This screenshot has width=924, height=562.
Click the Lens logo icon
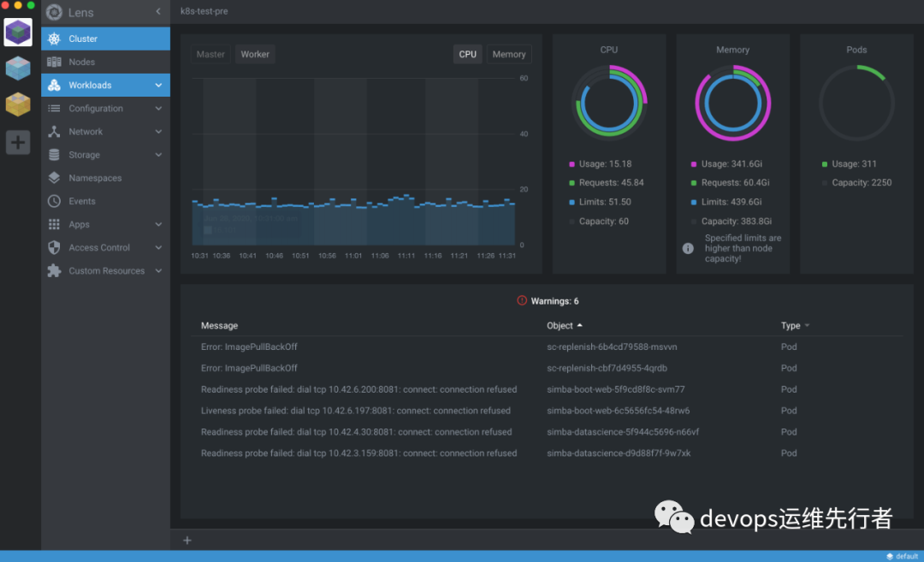(54, 12)
